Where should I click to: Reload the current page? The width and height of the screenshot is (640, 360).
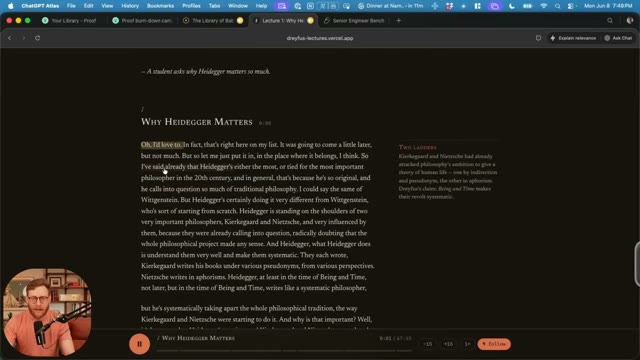click(x=38, y=38)
